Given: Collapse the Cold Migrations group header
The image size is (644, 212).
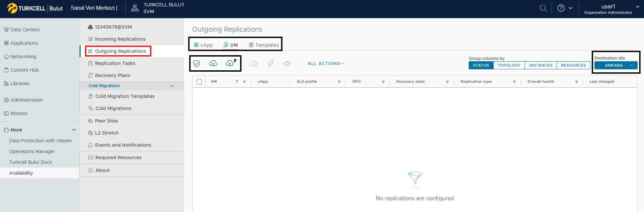Looking at the screenshot, I should point(132,86).
